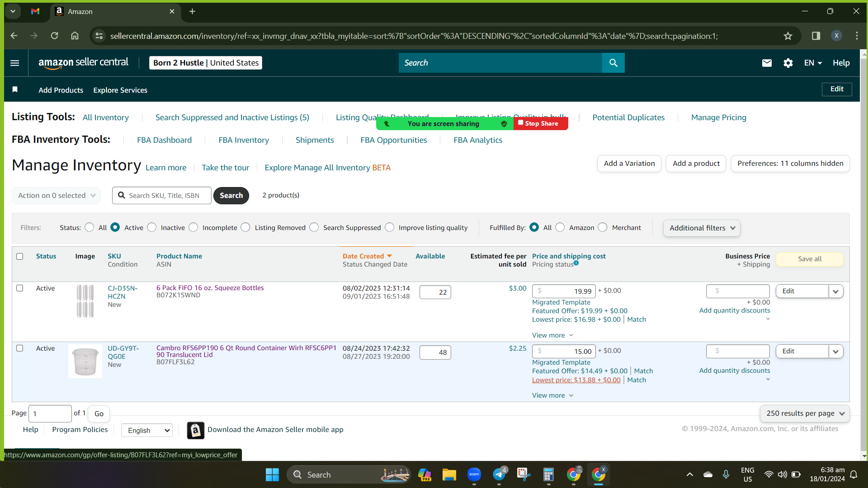Go to the Shipments tab
868x488 pixels.
315,140
